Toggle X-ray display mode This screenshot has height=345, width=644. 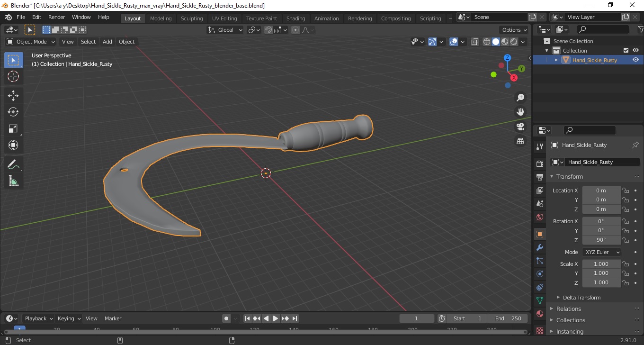click(475, 42)
